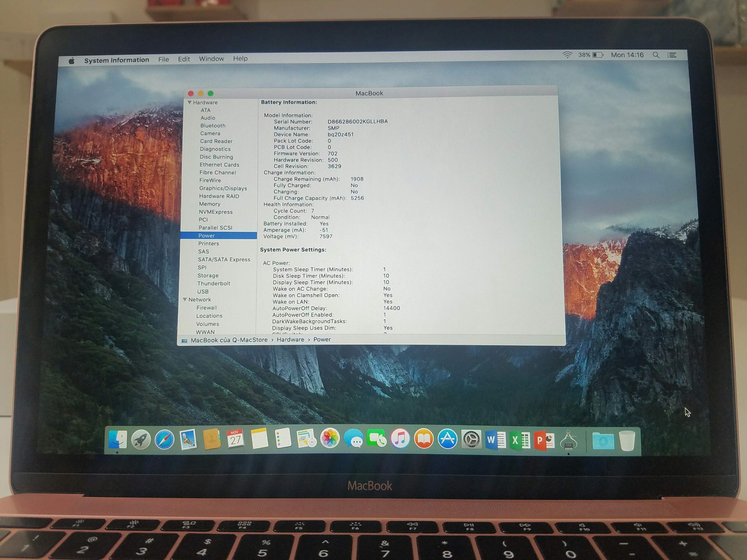Open Spotlight search magnifier

coord(656,55)
